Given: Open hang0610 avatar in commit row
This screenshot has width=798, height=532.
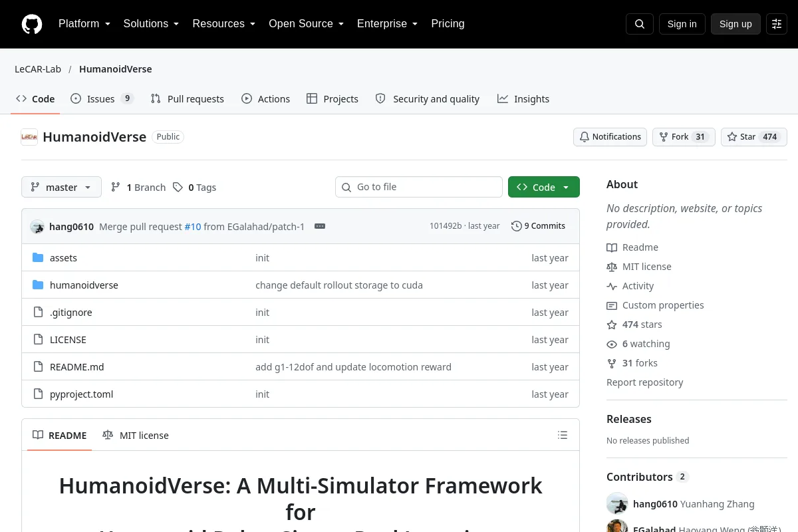Looking at the screenshot, I should tap(37, 227).
